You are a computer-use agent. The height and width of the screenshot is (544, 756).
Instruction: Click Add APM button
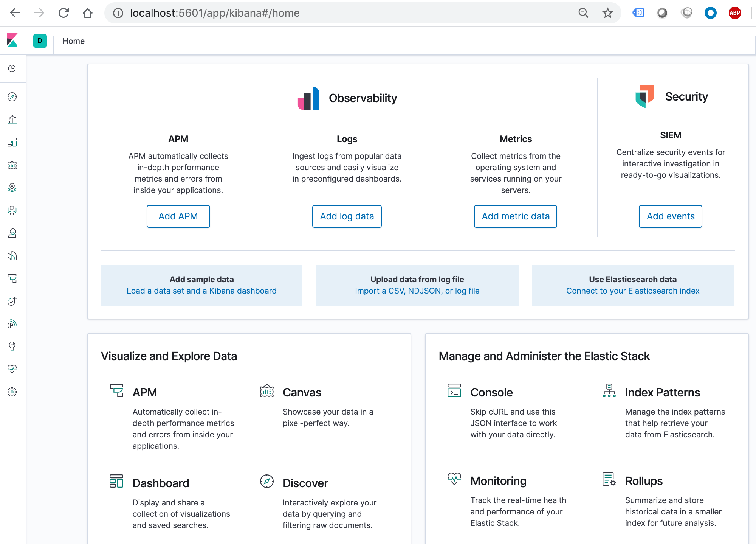click(x=178, y=216)
